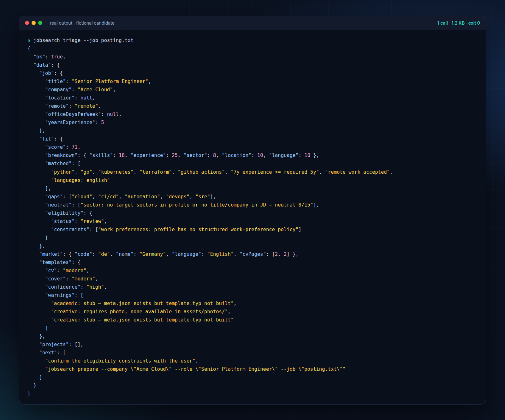
Task: Click the title 'real output · fictional candidate'
Action: pyautogui.click(x=82, y=23)
